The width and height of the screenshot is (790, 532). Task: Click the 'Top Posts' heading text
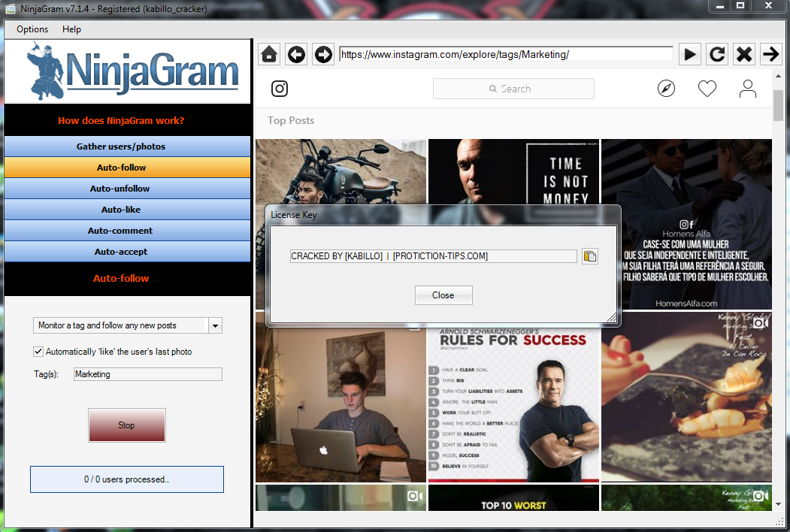pyautogui.click(x=291, y=120)
